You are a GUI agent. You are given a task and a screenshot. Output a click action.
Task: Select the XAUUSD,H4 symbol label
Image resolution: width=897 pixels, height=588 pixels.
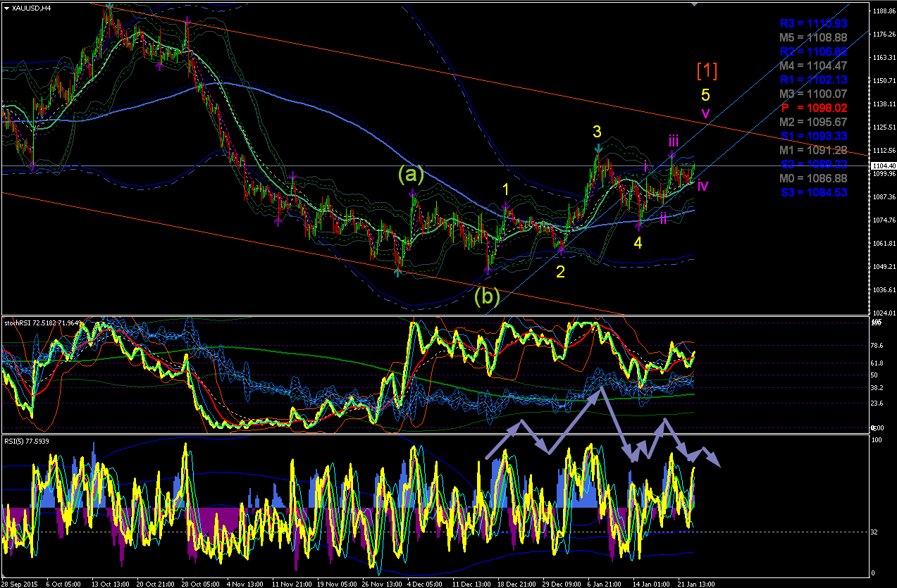[x=30, y=8]
